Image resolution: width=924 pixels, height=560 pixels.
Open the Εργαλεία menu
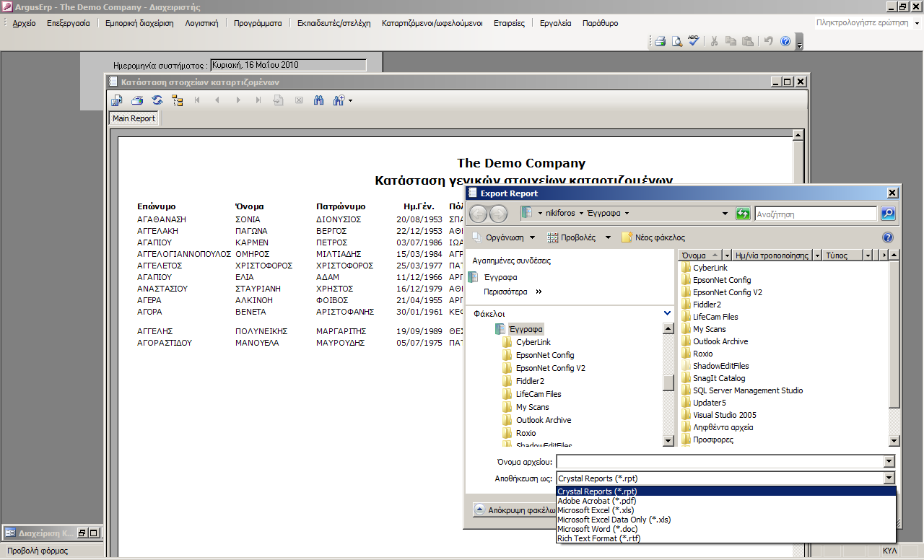tap(555, 23)
